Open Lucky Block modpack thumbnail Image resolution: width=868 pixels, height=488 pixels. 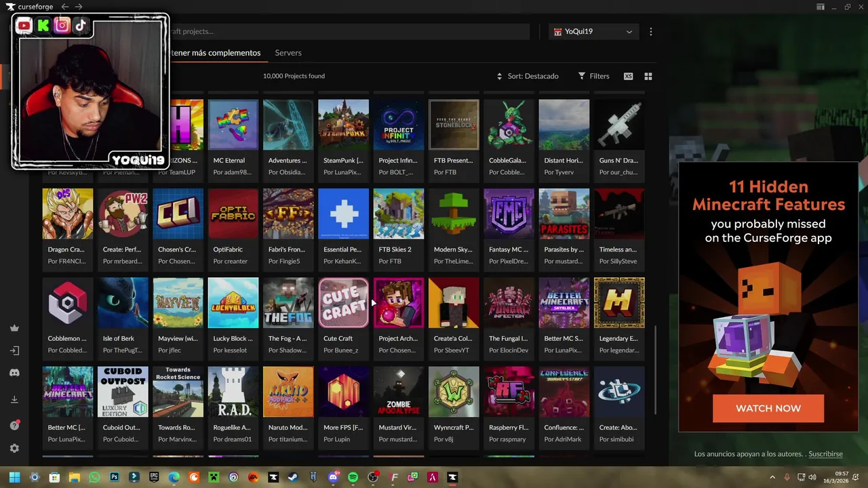(x=233, y=302)
